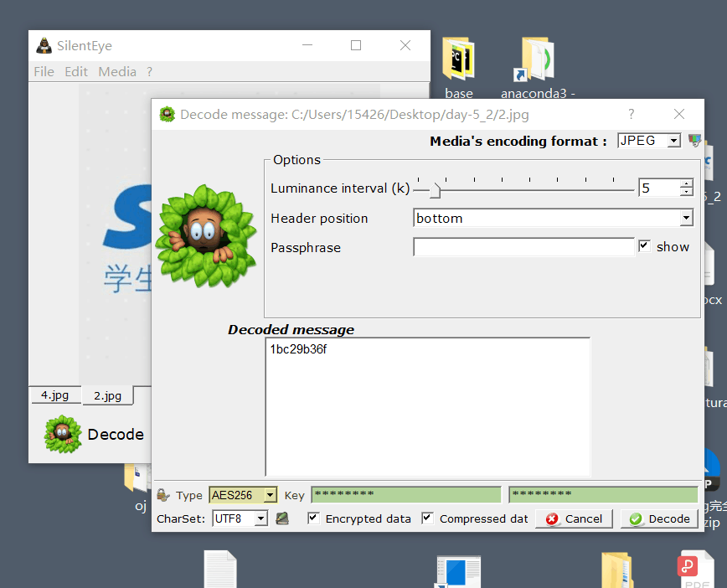727x588 pixels.
Task: Toggle the Encrypted data checkbox
Action: [314, 518]
